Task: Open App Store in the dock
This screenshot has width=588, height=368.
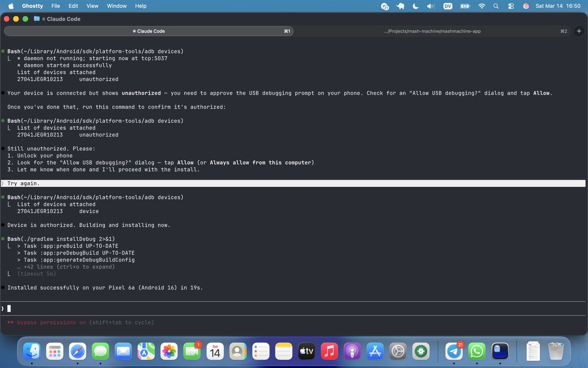Action: click(x=375, y=351)
